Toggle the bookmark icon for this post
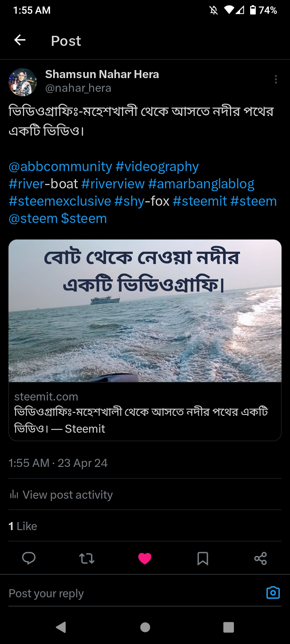This screenshot has width=290, height=644. tap(203, 558)
